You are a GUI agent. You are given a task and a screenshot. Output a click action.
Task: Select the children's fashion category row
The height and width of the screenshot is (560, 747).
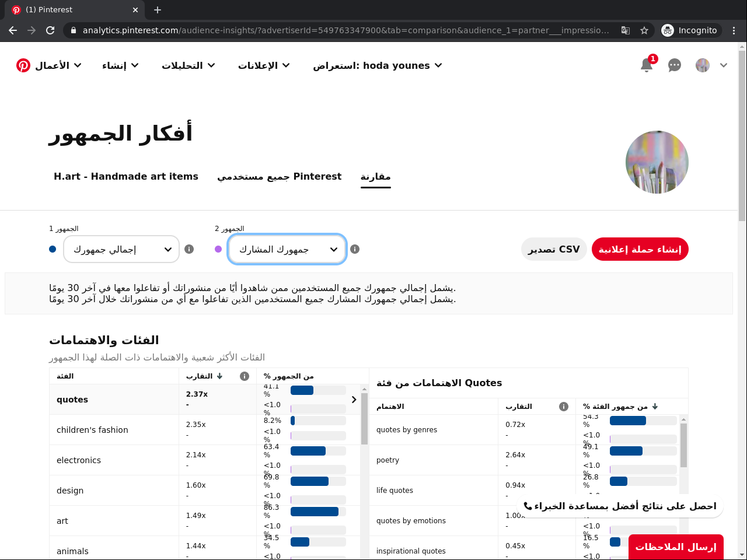point(204,430)
